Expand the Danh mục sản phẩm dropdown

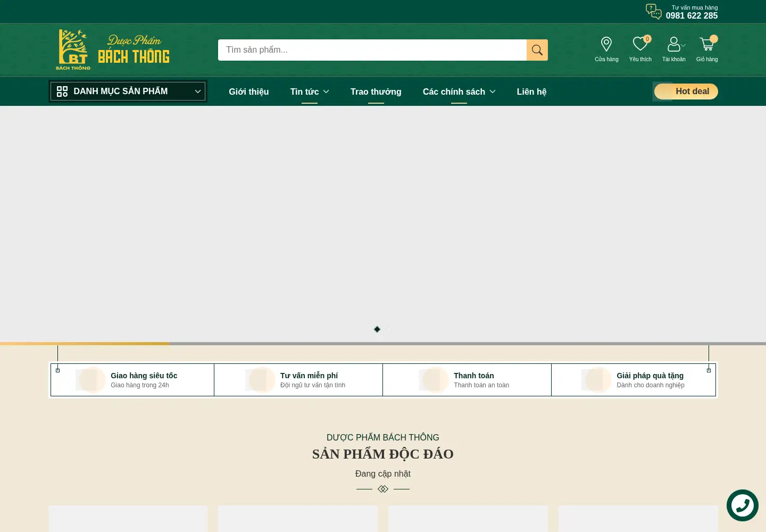[x=128, y=92]
